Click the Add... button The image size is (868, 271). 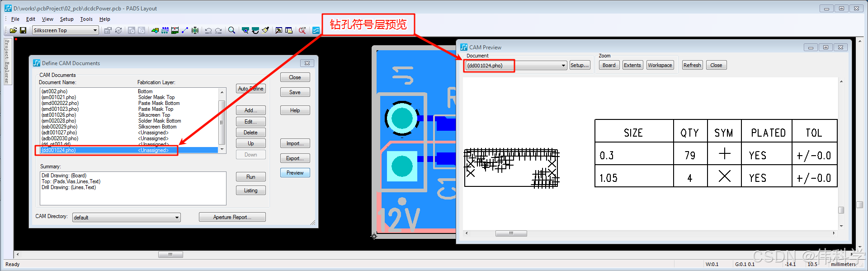pos(251,110)
